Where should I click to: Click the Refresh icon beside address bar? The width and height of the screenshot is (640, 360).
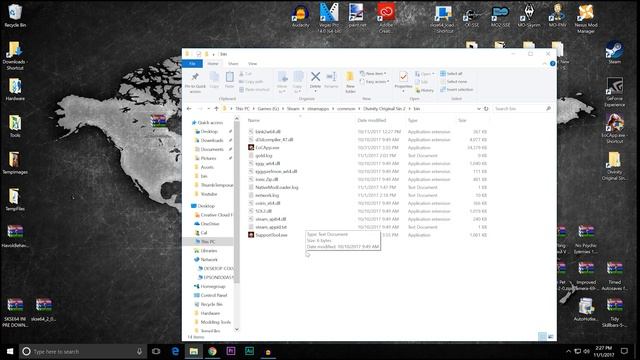[486, 109]
